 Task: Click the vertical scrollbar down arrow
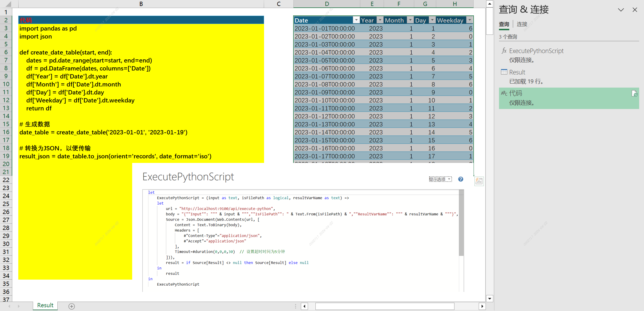point(490,299)
